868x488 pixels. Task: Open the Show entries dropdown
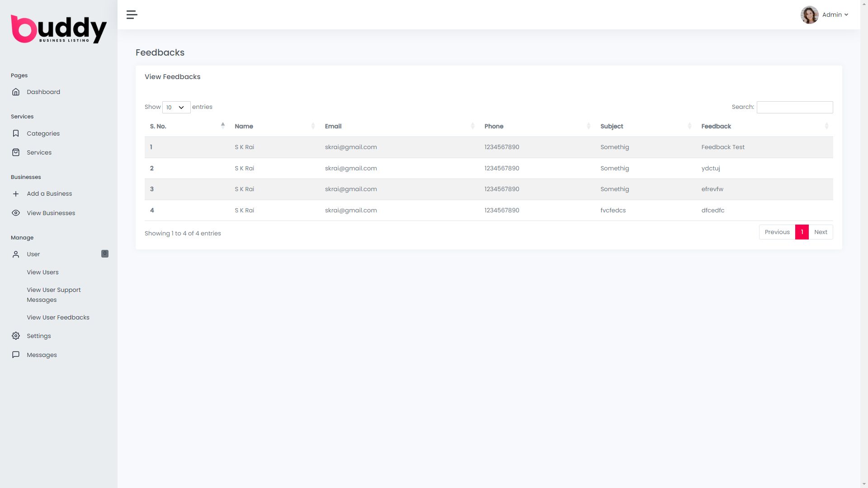176,107
